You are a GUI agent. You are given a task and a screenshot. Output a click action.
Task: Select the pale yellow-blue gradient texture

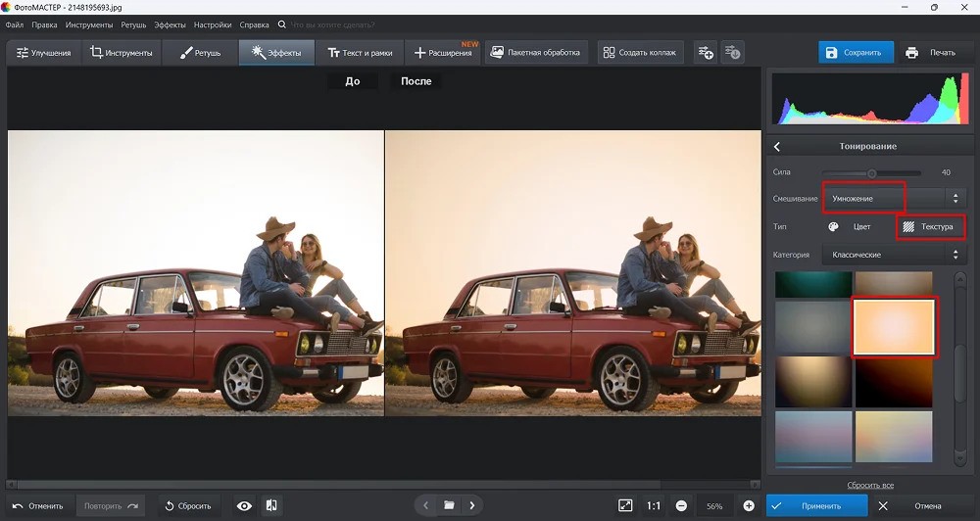point(894,437)
